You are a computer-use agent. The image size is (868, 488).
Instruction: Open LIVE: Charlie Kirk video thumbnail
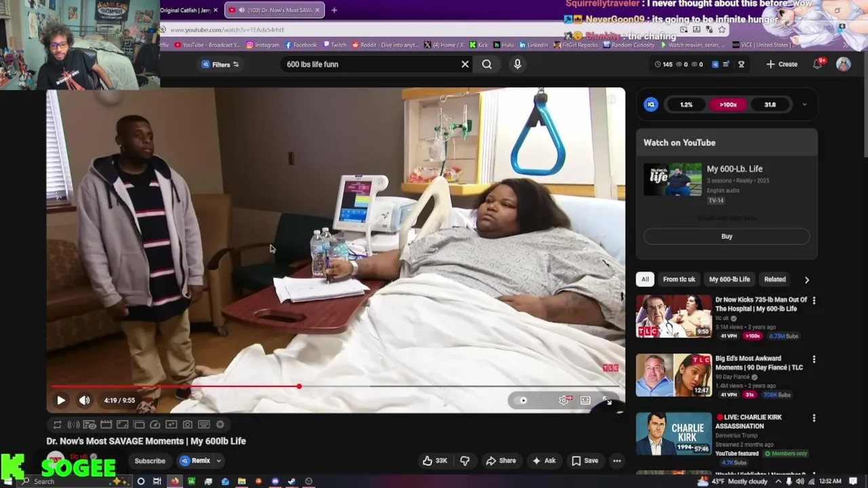tap(673, 434)
